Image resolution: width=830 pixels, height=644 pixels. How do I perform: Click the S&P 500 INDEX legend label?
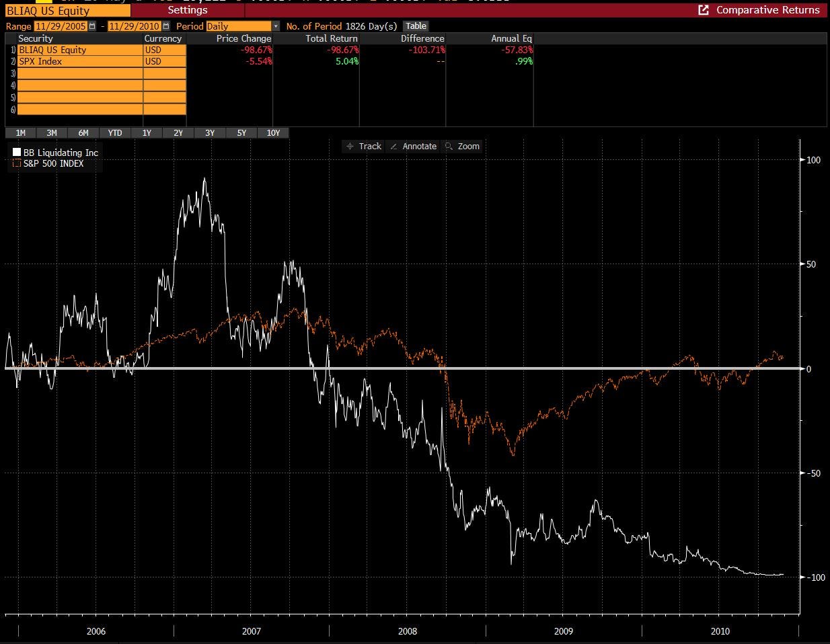pyautogui.click(x=54, y=163)
